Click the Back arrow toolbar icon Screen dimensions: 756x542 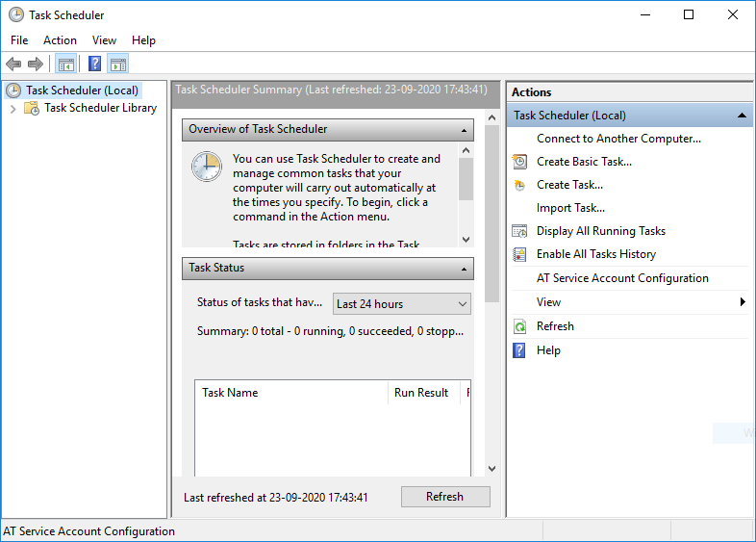pyautogui.click(x=13, y=64)
